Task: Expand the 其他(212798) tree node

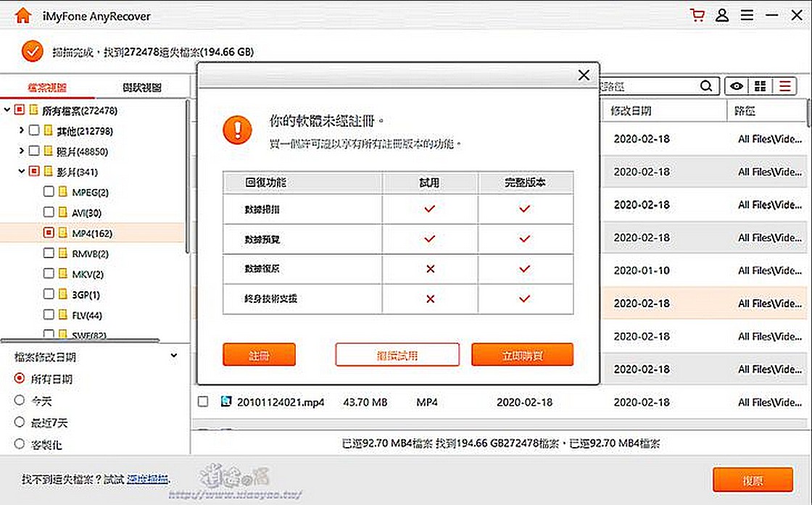Action: (21, 130)
